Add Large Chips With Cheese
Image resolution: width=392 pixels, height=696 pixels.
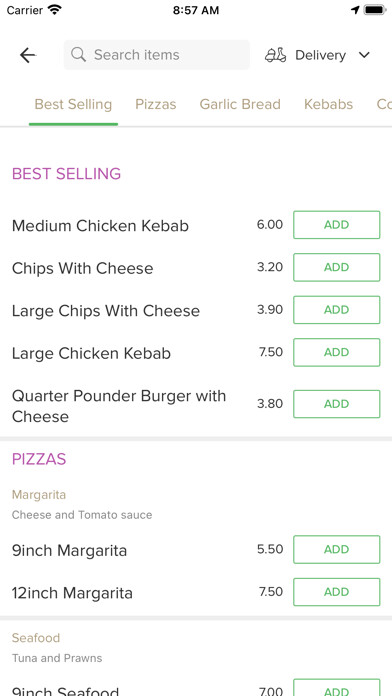point(337,310)
